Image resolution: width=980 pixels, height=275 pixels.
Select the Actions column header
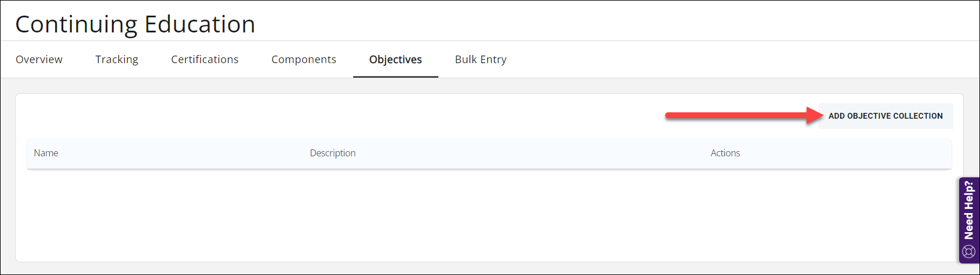pyautogui.click(x=725, y=153)
